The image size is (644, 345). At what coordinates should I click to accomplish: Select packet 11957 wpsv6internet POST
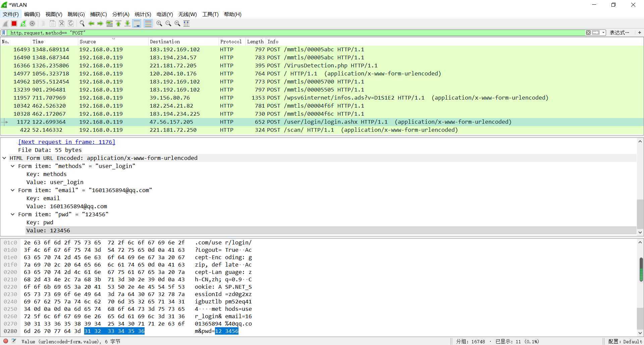click(x=322, y=98)
